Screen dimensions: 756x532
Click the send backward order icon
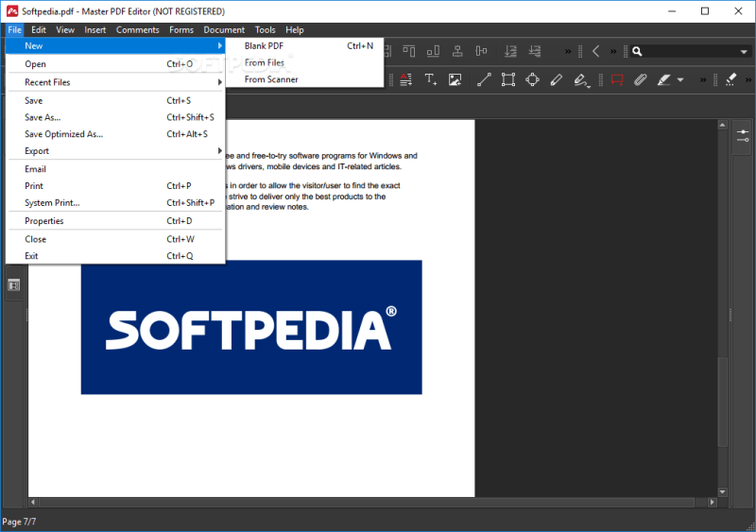(535, 51)
